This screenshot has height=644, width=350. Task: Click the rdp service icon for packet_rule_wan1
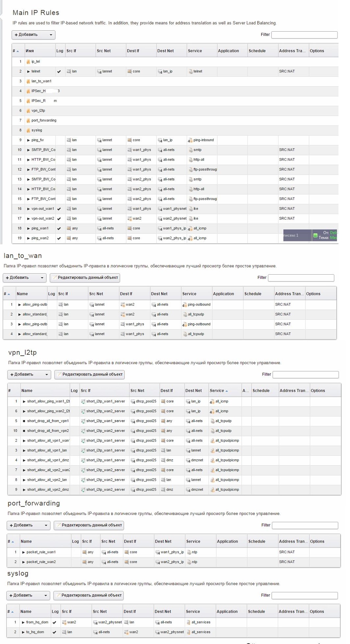pyautogui.click(x=189, y=552)
